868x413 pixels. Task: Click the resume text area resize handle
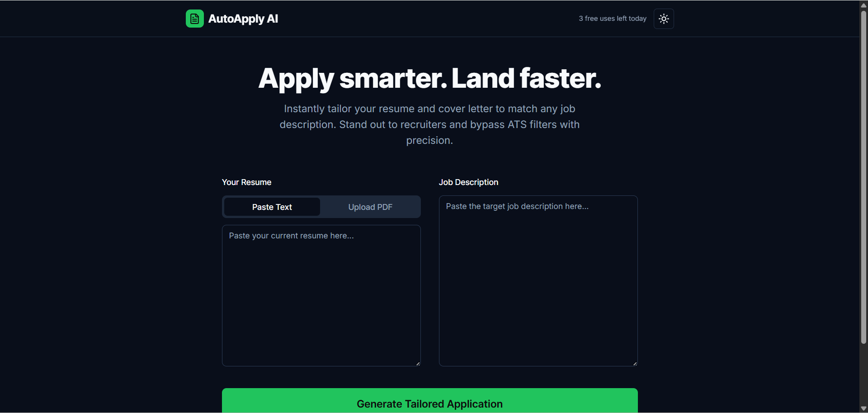tap(418, 363)
